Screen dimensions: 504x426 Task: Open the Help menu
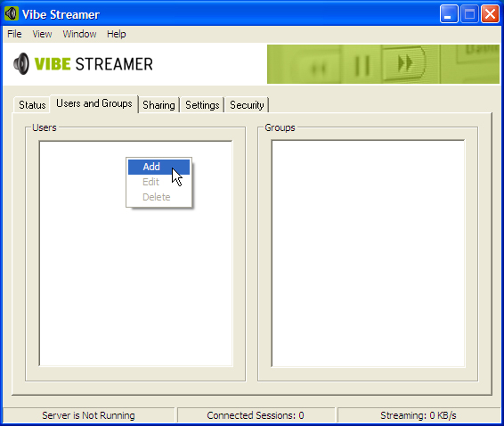[x=117, y=34]
